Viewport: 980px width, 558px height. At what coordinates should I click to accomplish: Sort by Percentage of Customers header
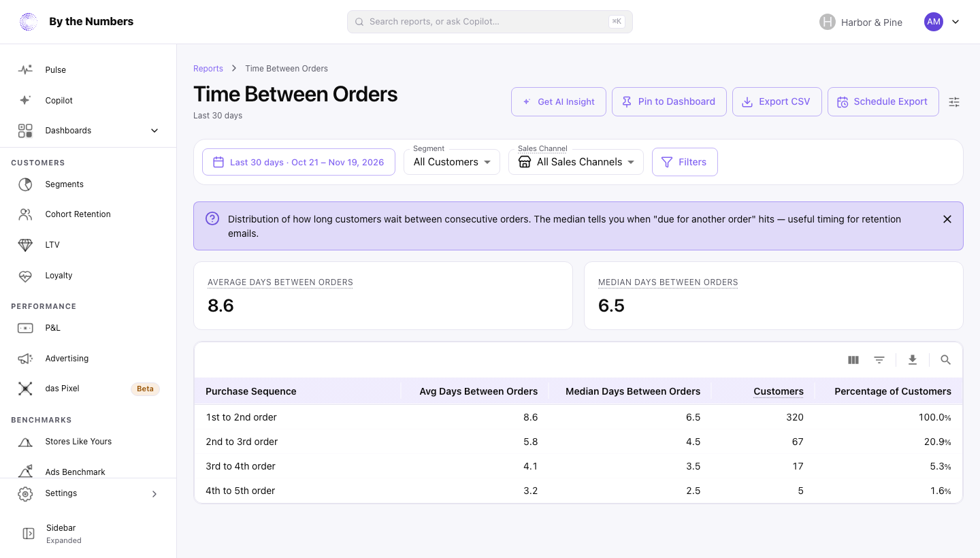click(x=893, y=391)
